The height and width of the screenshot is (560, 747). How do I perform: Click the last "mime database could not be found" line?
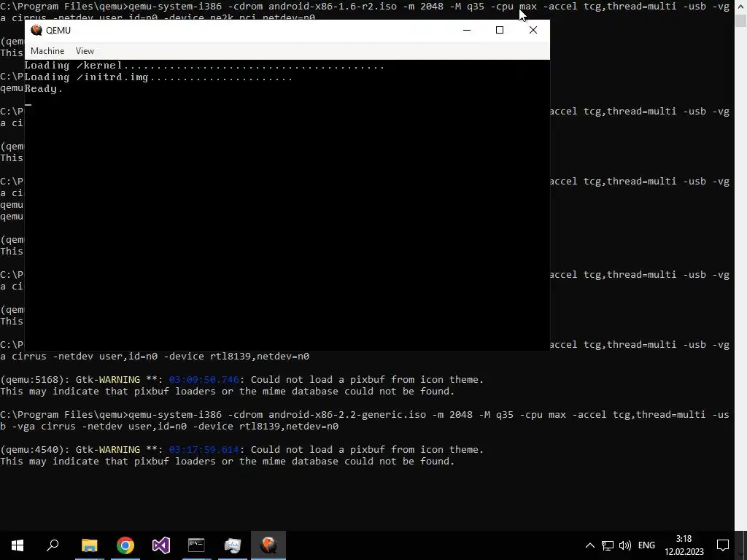(228, 462)
